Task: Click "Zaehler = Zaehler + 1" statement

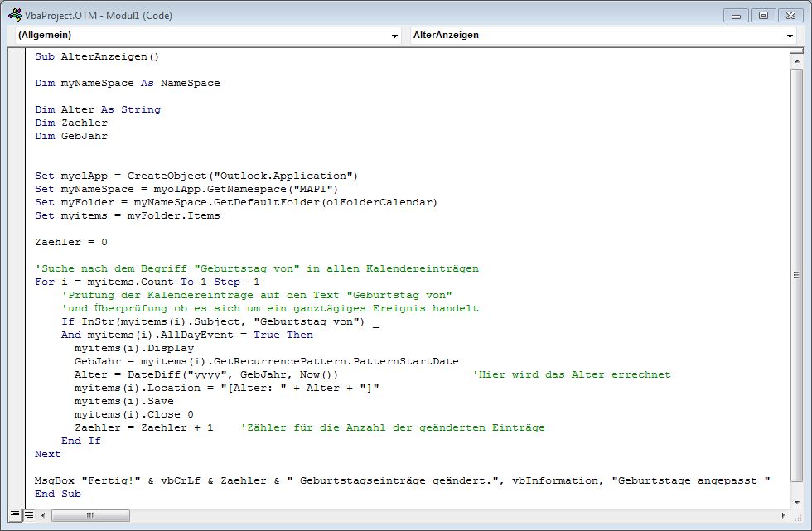Action: 144,428
